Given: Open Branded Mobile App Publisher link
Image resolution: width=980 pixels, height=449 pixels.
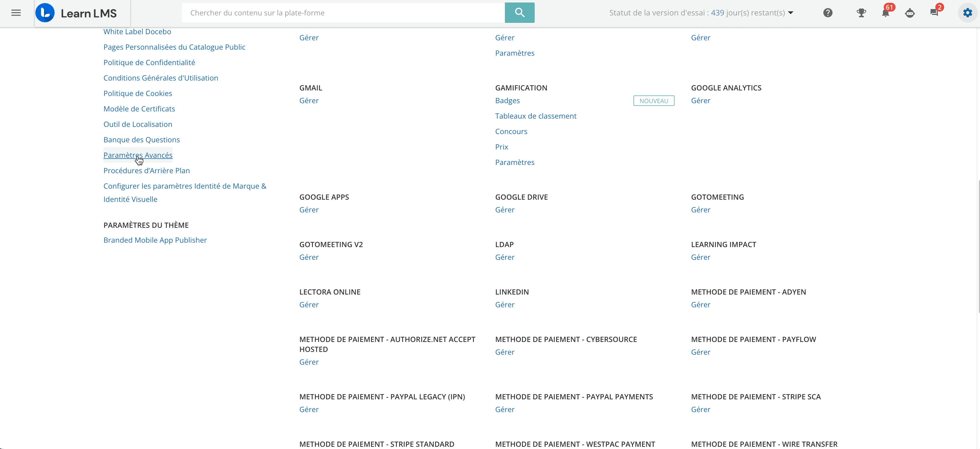Looking at the screenshot, I should click(155, 240).
